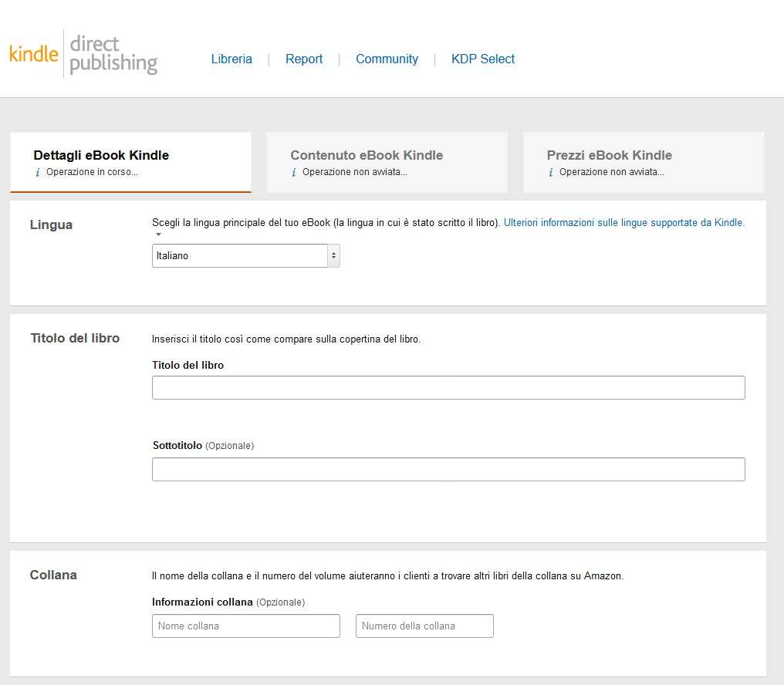Click info icon beside 'Operazione in corso'
Viewport: 784px width, 685px height.
[38, 173]
